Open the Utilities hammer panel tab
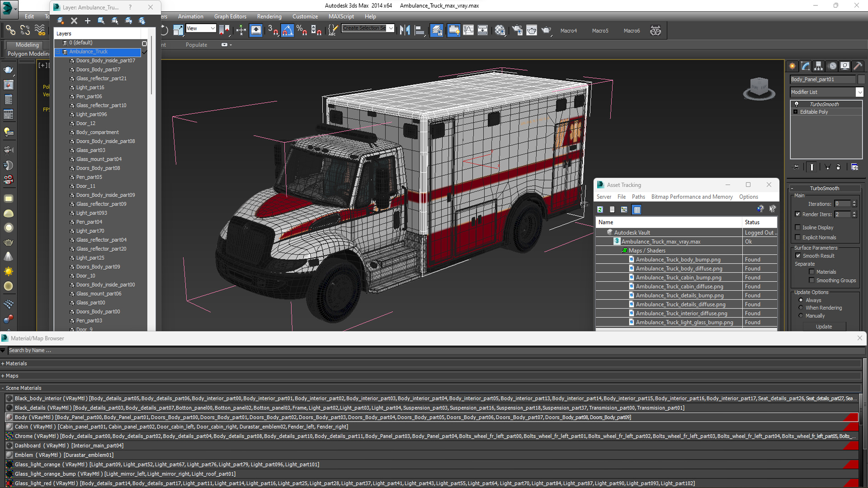The image size is (868, 488). tap(858, 66)
